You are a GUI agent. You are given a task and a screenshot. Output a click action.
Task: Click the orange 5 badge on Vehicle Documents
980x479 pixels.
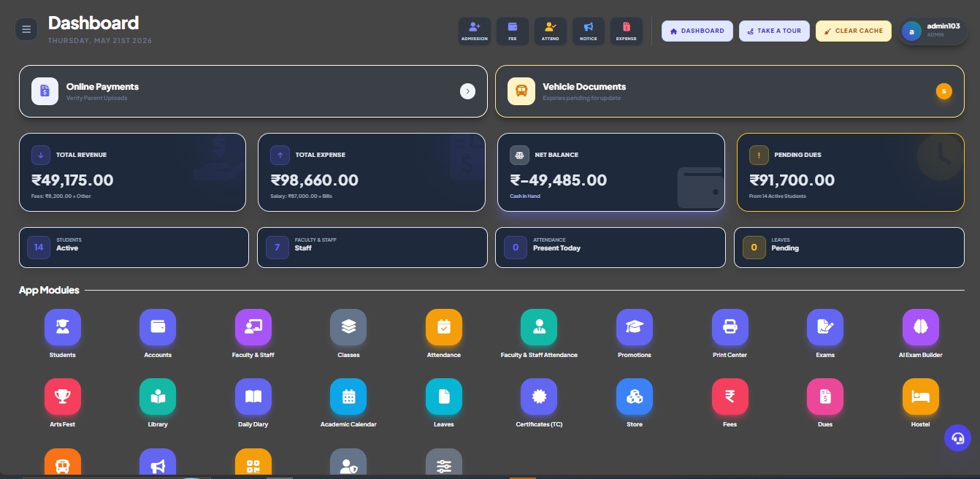click(943, 91)
